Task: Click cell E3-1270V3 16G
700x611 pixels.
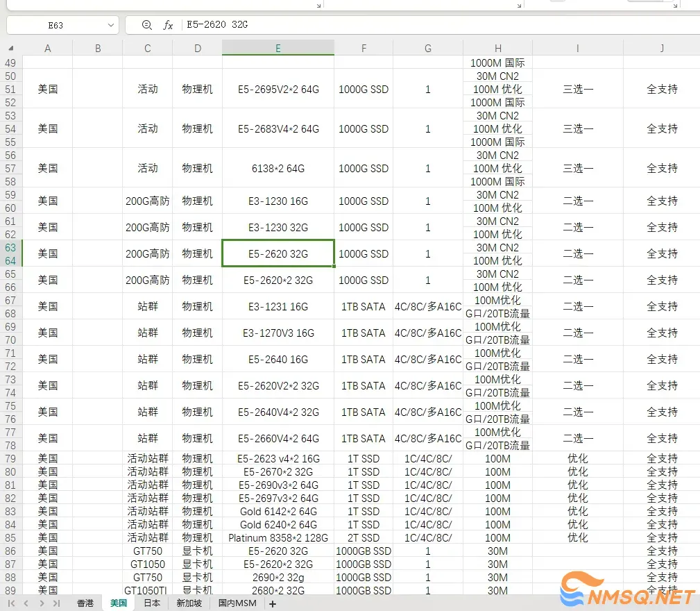Action: coord(278,333)
